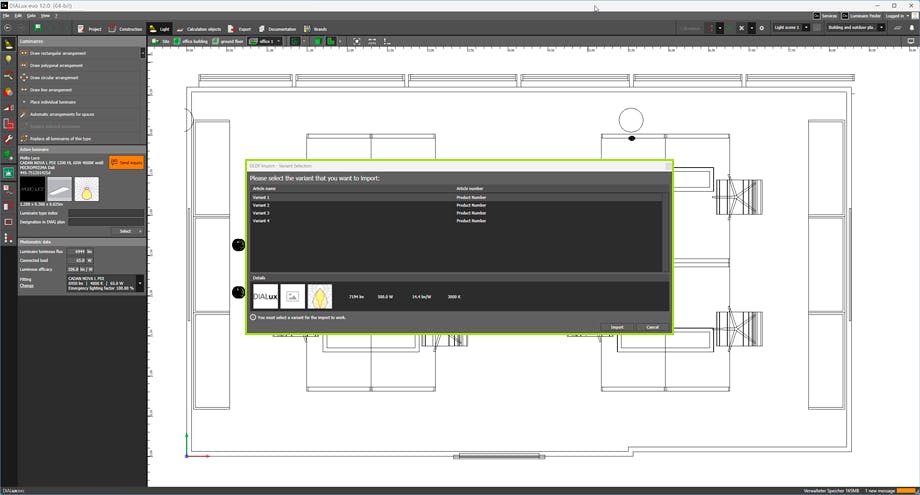Screen dimensions: 920x495
Task: Switch to the Calculation objects tab
Action: (x=198, y=29)
